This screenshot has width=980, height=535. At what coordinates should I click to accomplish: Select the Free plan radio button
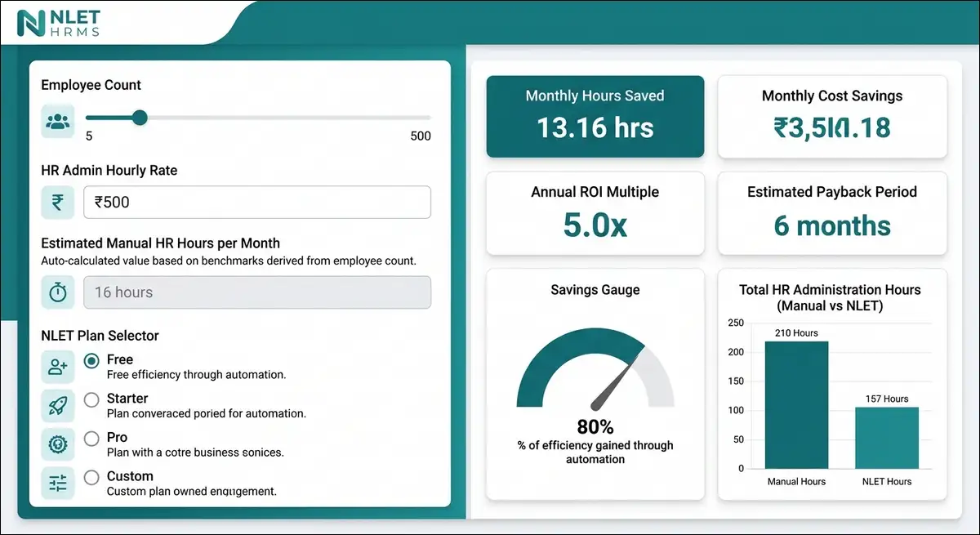click(x=92, y=360)
